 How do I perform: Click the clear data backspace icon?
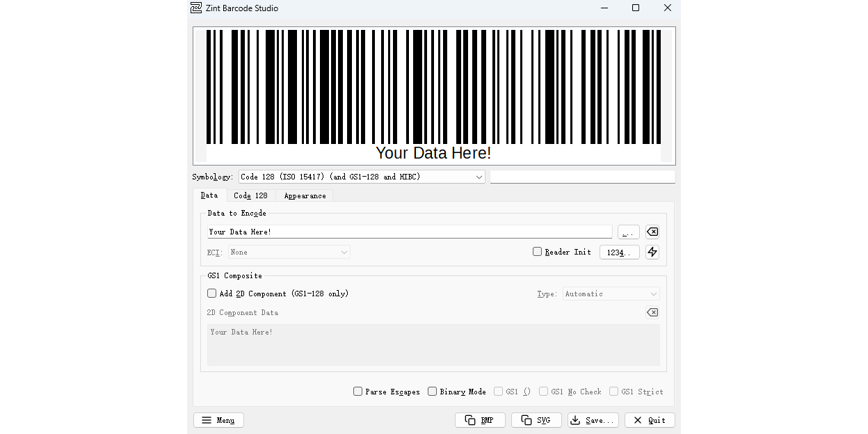[652, 231]
